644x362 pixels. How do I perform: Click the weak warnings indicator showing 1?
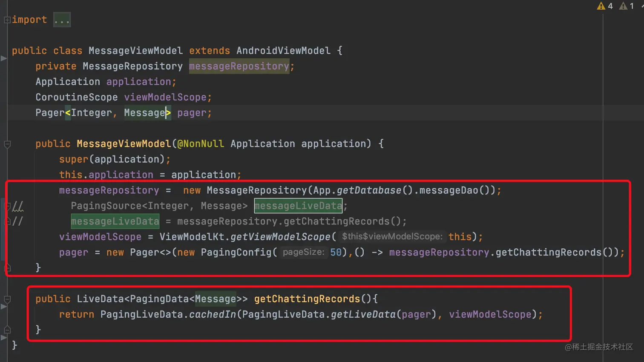tap(627, 6)
